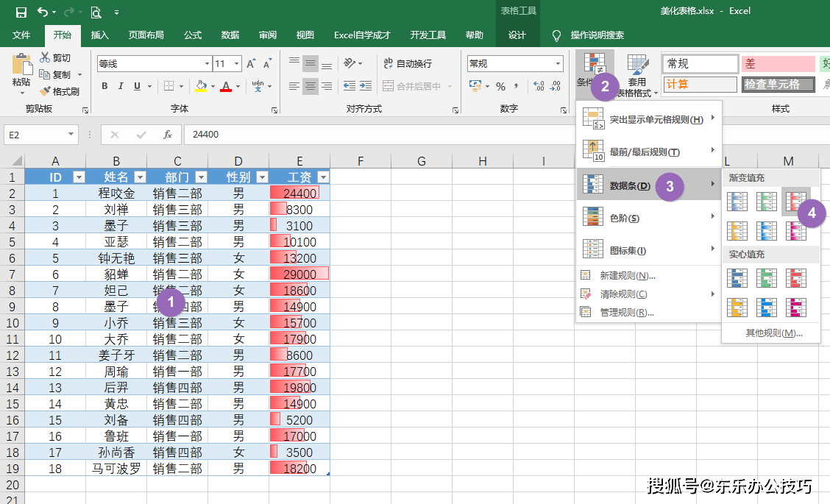Choose 新建规则 to create a rule
Screen dimensions: 830x504
(649, 275)
